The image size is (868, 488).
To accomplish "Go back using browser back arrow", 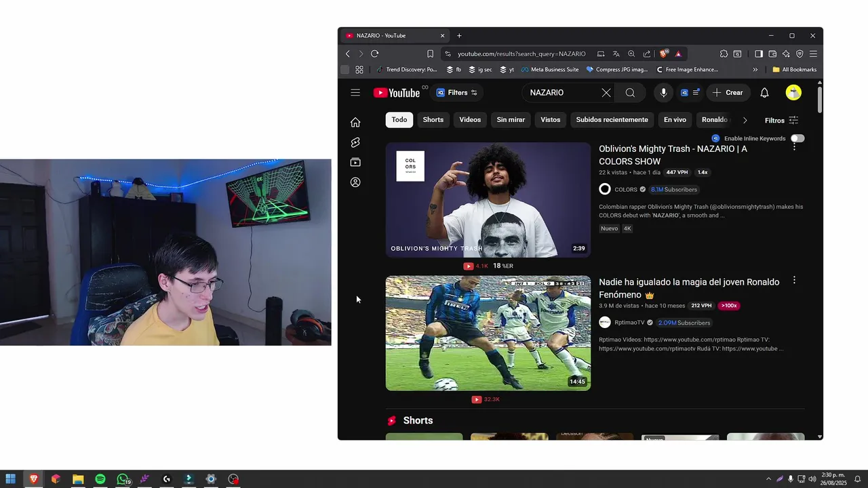I will tap(348, 54).
